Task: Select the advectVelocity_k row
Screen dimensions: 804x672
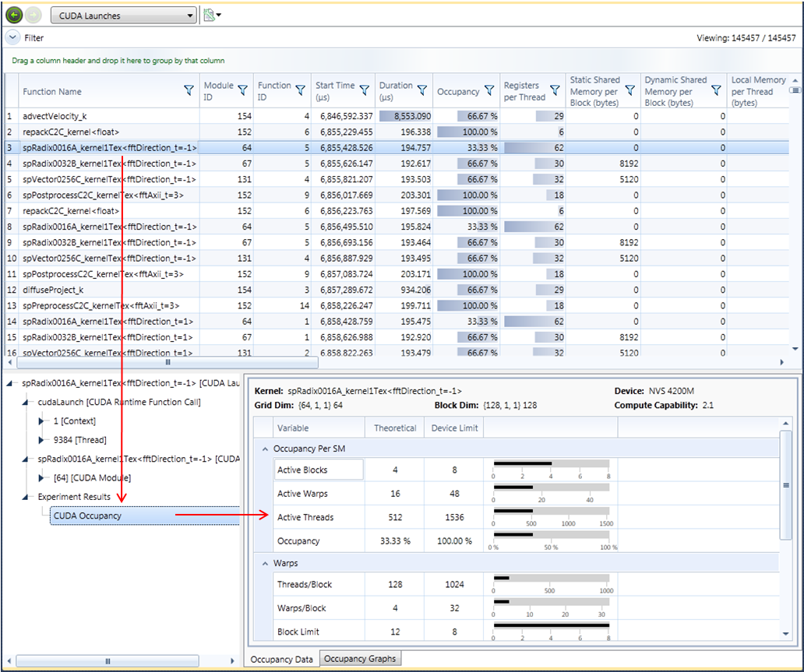Action: tap(55, 115)
